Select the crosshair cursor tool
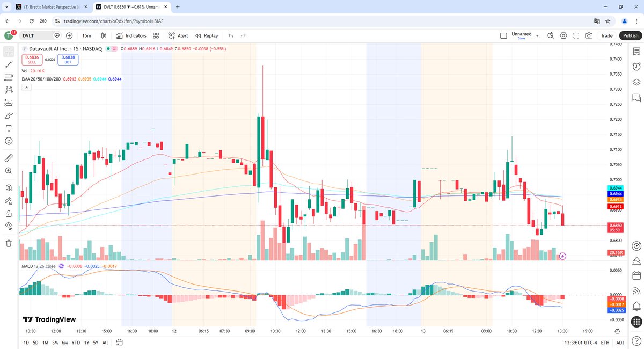This screenshot has height=349, width=644. (x=9, y=52)
